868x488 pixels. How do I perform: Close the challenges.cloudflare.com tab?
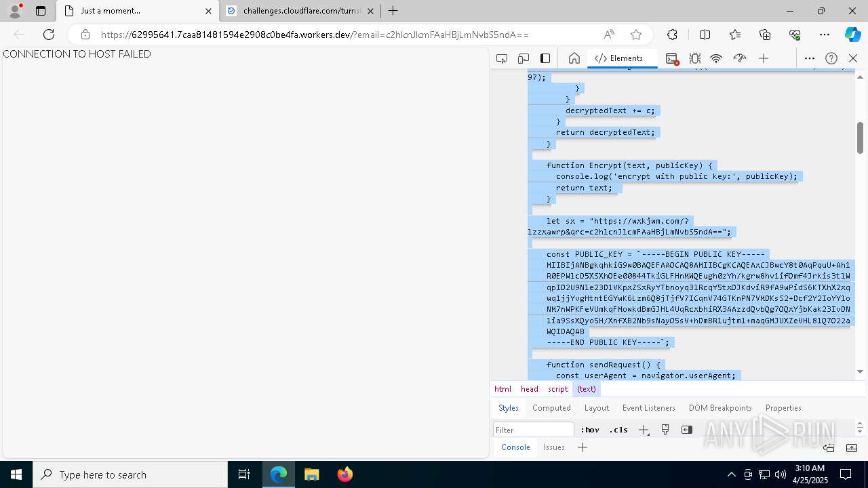(371, 11)
